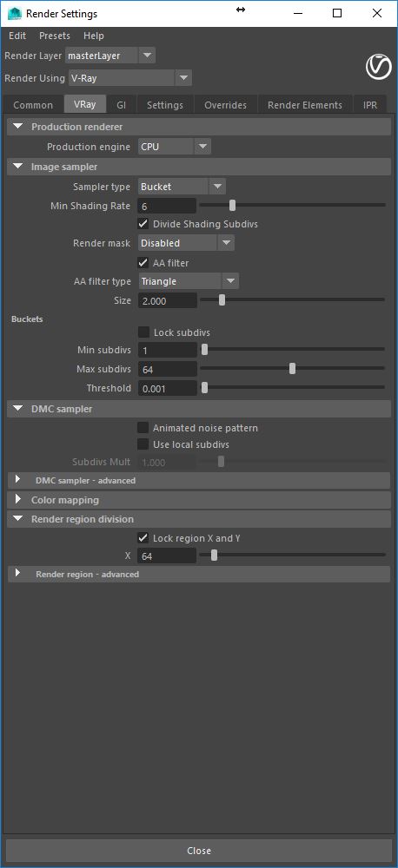Collapse the DMC sampler section arrow
Image resolution: width=398 pixels, height=868 pixels.
point(18,409)
